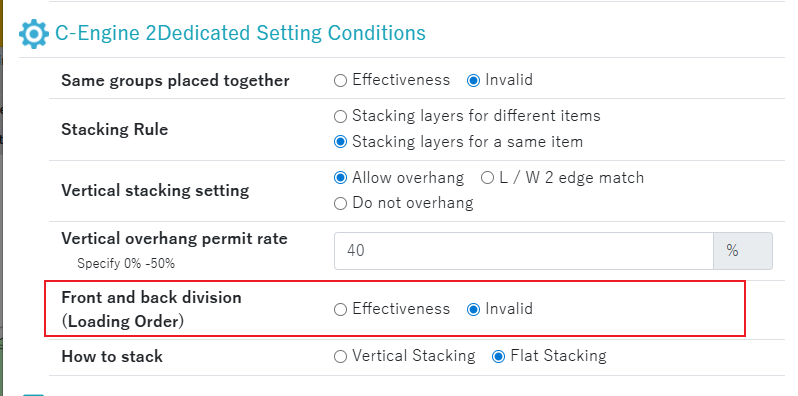This screenshot has height=396, width=798.
Task: Choose Stacking layers for different items
Action: tap(340, 117)
